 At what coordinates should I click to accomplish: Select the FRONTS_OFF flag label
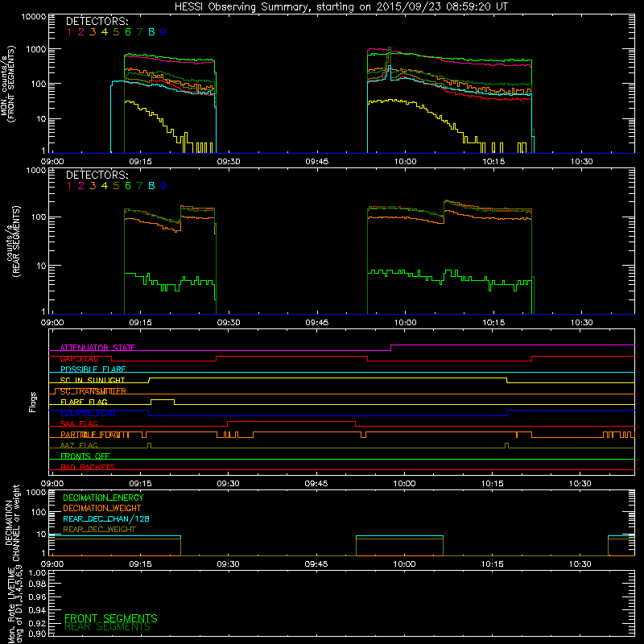tap(85, 456)
